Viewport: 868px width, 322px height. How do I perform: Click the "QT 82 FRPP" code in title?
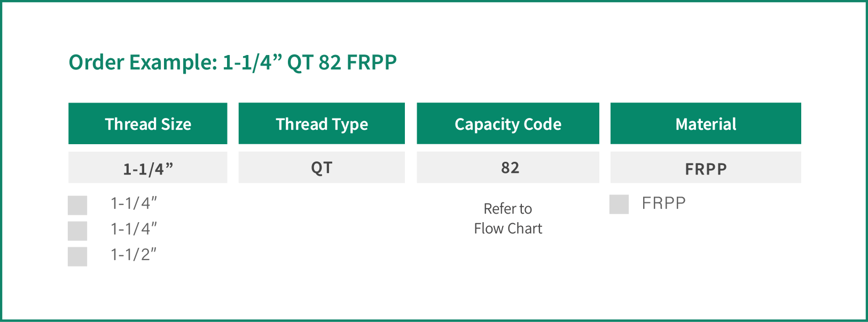(x=342, y=62)
